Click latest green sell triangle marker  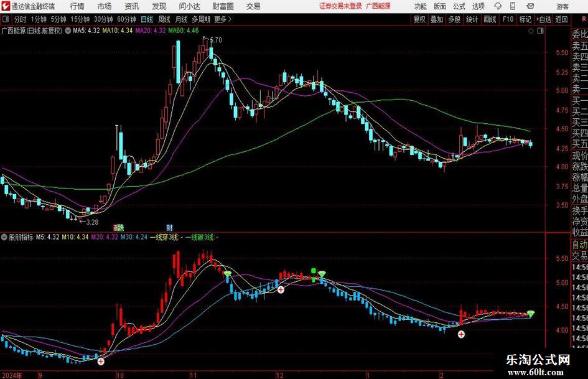click(531, 313)
